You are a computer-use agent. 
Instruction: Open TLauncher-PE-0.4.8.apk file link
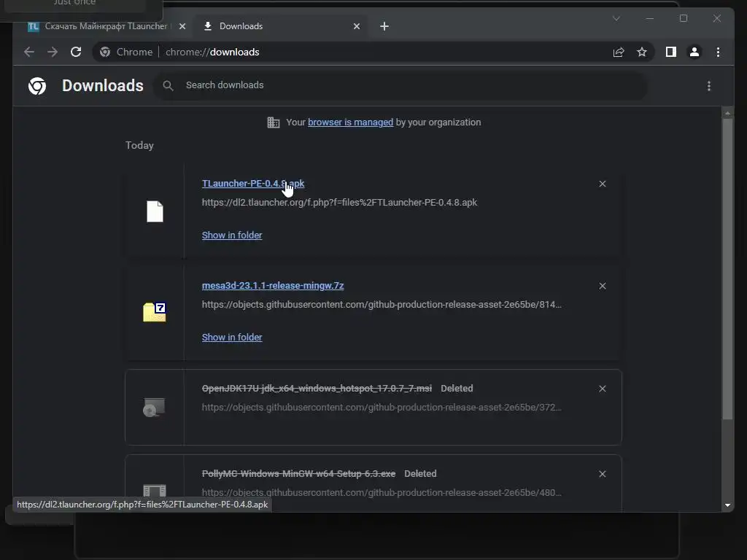253,183
